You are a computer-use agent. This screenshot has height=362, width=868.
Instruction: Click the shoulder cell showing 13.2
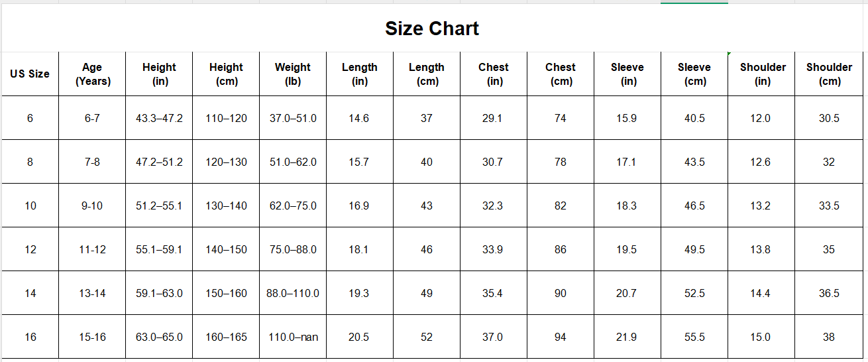tap(761, 206)
